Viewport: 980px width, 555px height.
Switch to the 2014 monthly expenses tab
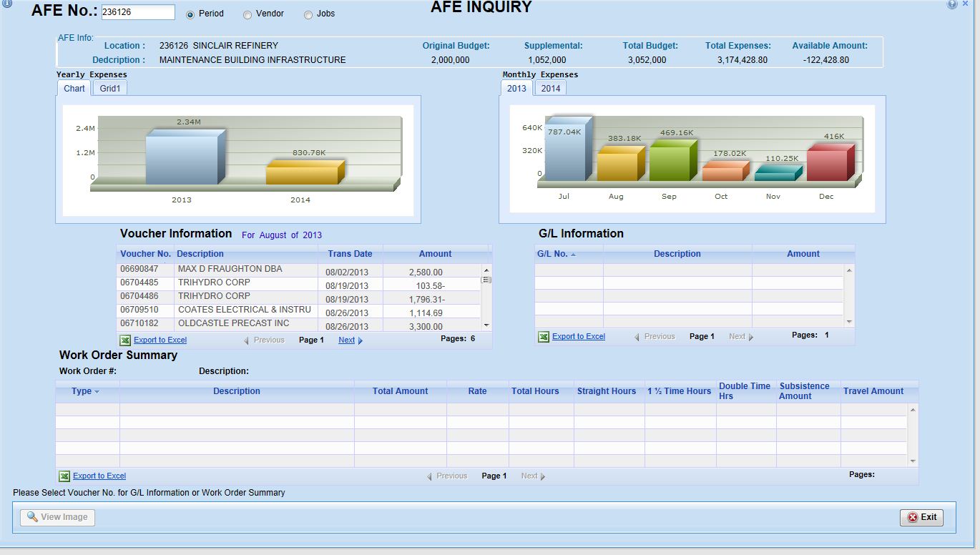click(x=550, y=89)
